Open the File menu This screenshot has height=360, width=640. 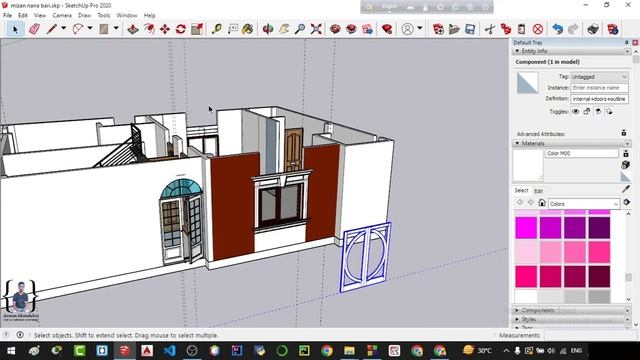pos(7,15)
